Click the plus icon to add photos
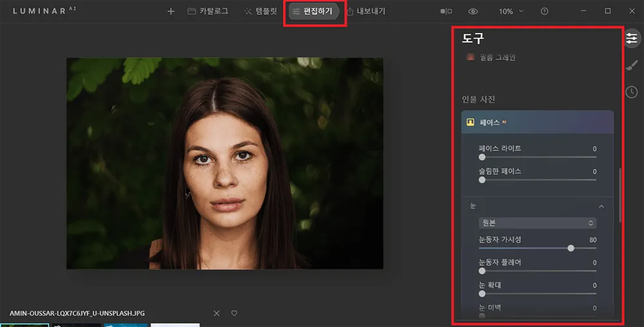Screen dimensions: 644x327 (x=171, y=12)
